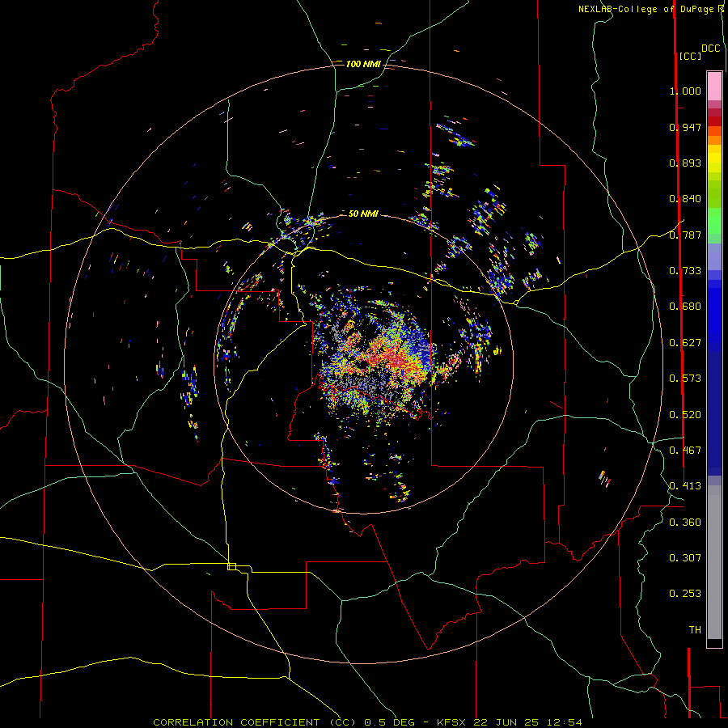This screenshot has height=728, width=728.
Task: Select the 1.000 value on the color scale
Action: [x=685, y=91]
